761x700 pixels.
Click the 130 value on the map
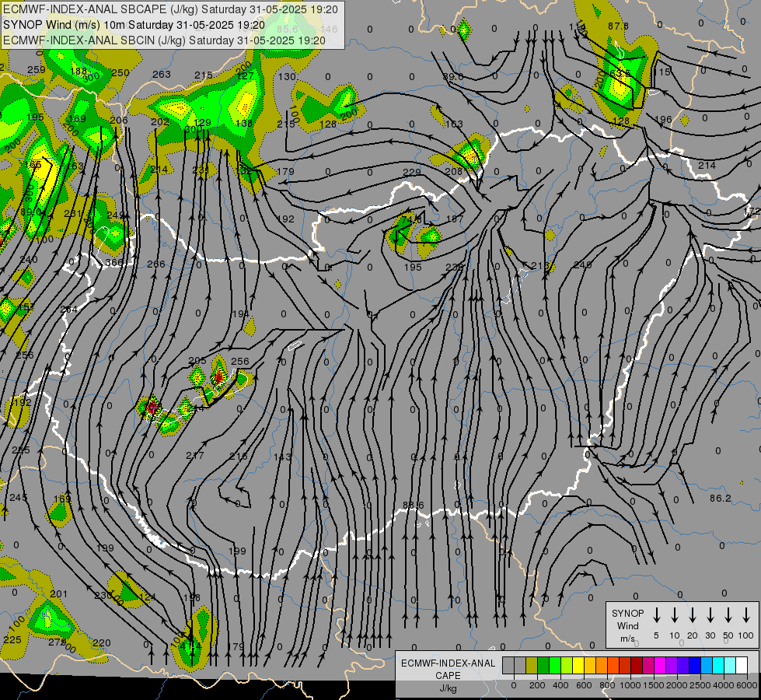pos(287,76)
